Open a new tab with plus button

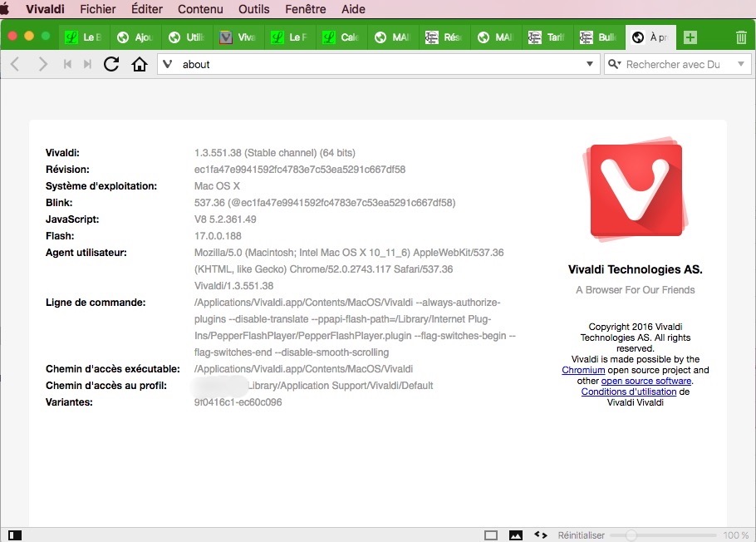[x=690, y=37]
